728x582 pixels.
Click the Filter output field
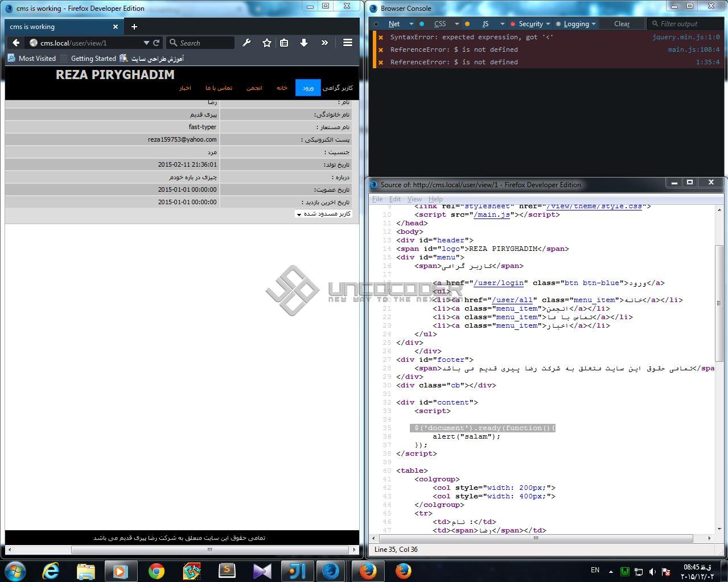685,24
